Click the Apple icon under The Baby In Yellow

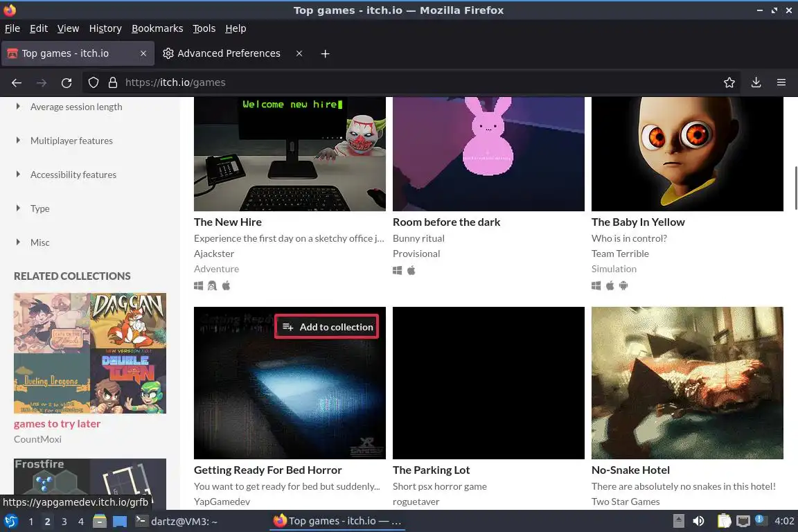point(610,285)
